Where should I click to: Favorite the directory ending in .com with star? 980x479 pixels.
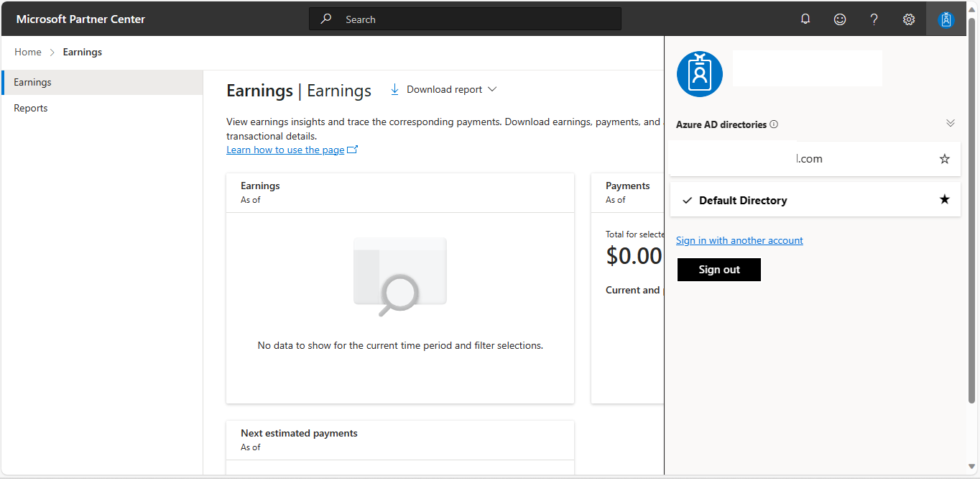945,159
